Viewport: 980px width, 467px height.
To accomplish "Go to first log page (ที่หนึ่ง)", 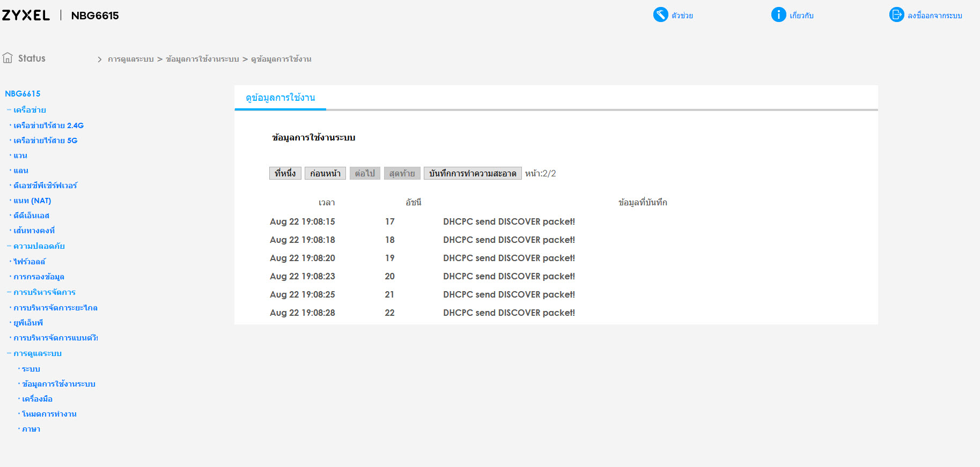I will (x=285, y=173).
